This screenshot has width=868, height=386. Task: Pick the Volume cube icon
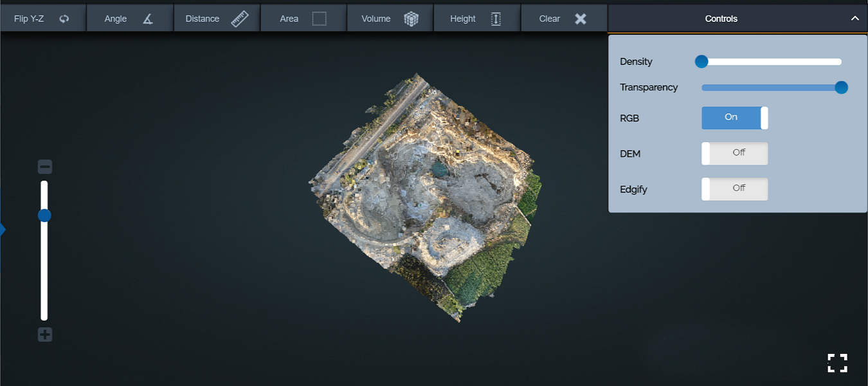411,19
